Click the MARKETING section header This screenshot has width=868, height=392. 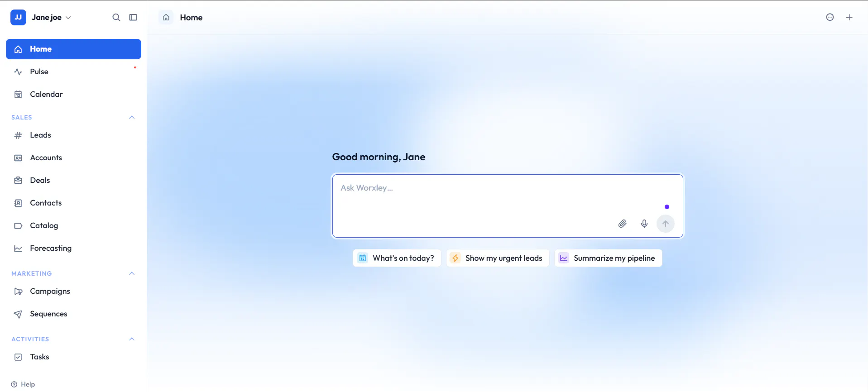tap(32, 273)
